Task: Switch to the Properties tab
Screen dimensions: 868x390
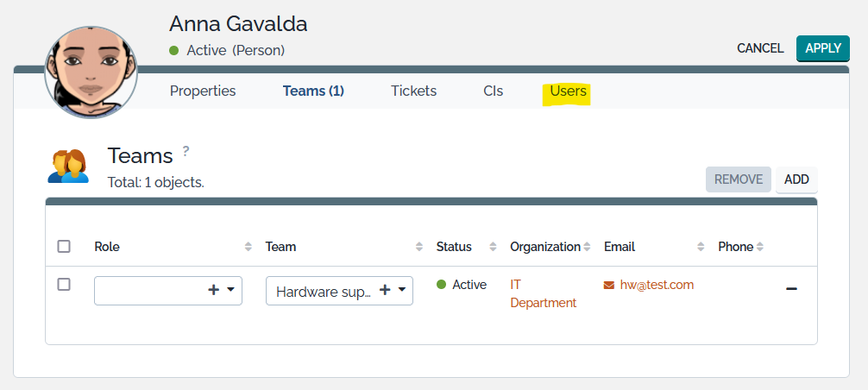Action: [203, 91]
